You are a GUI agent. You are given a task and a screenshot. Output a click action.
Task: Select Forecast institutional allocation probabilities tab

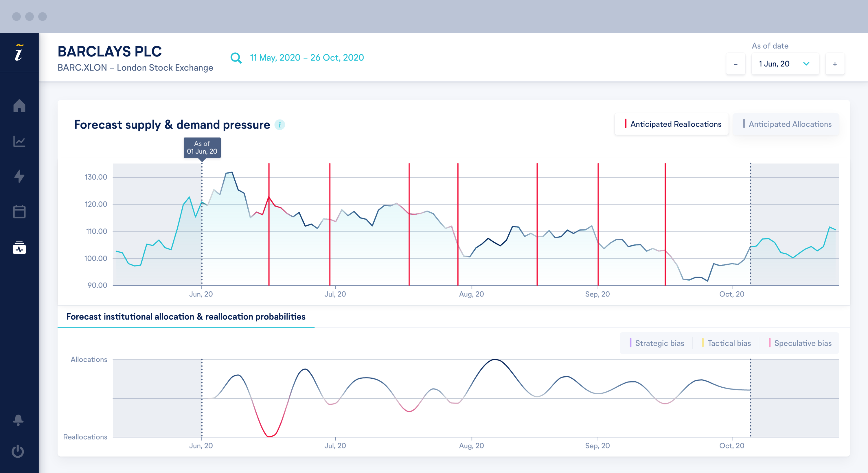[186, 317]
